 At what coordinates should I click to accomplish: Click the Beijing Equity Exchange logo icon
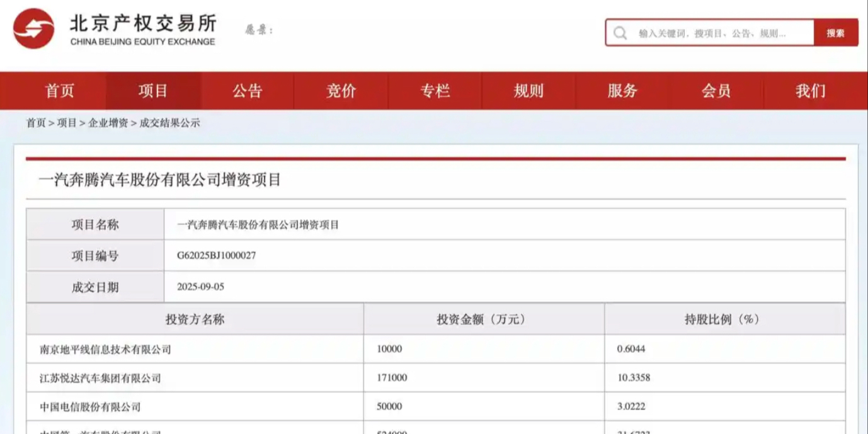tap(33, 28)
